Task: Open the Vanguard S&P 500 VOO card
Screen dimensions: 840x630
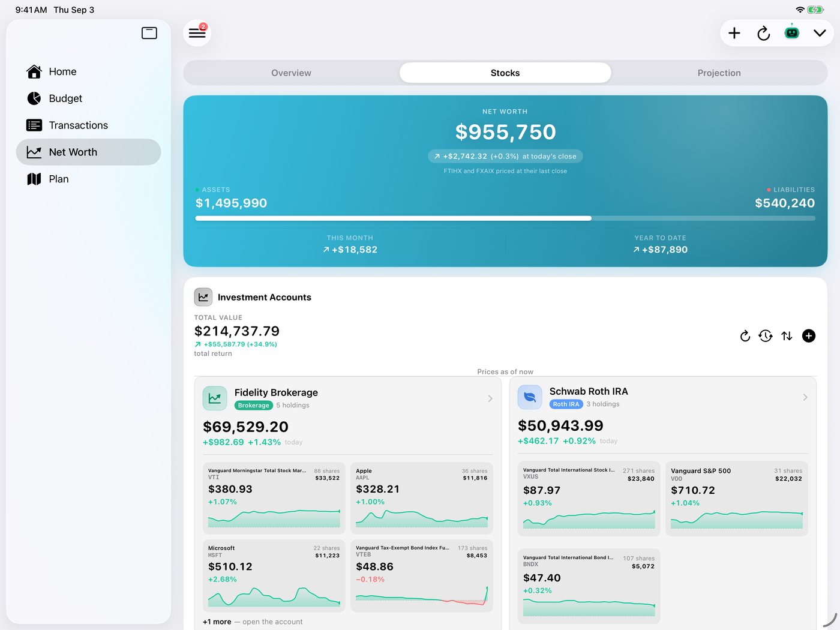Action: 737,499
